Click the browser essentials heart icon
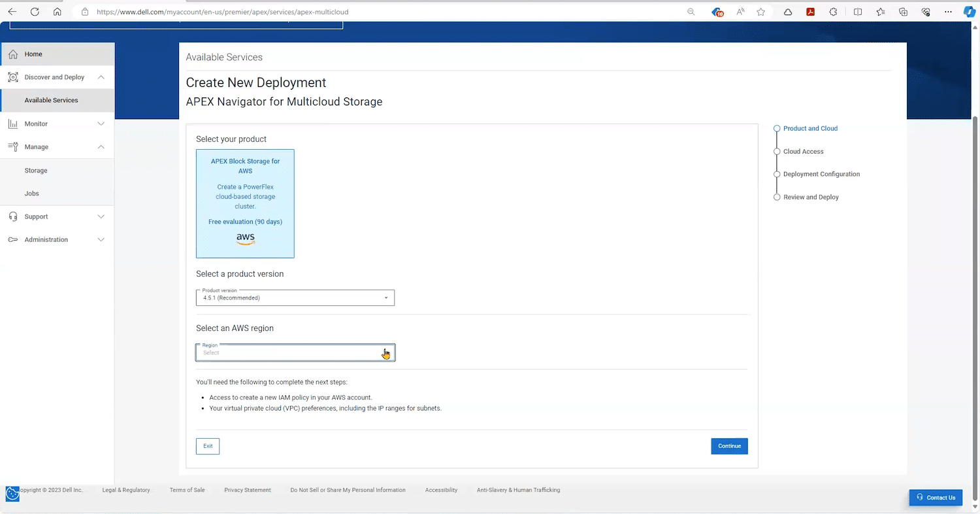This screenshot has width=980, height=514. coord(926,12)
